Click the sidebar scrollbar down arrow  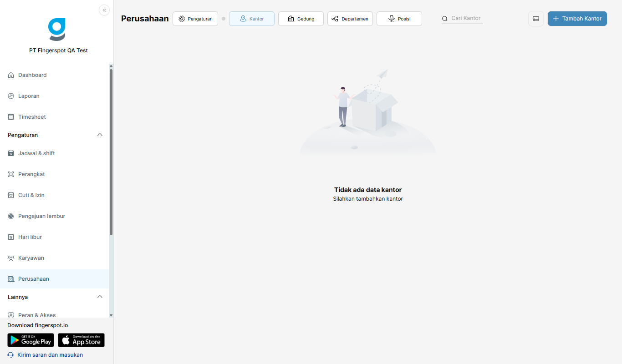tap(111, 315)
